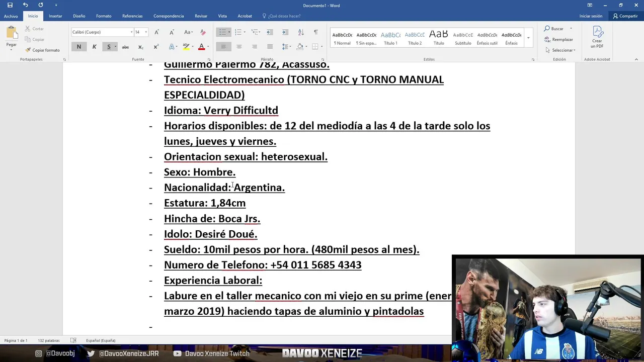644x362 pixels.
Task: Decrease paragraph indent
Action: 270,32
